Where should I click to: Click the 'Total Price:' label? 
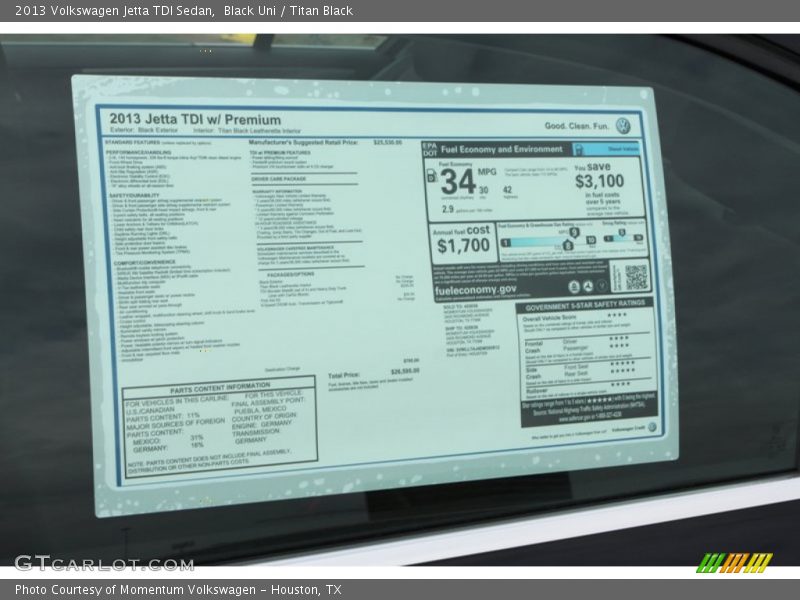344,376
